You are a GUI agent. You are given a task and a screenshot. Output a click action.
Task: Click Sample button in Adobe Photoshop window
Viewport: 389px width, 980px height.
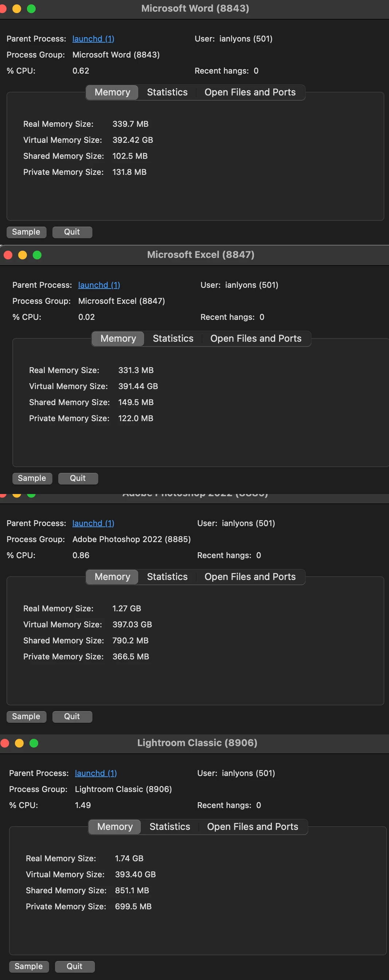26,716
